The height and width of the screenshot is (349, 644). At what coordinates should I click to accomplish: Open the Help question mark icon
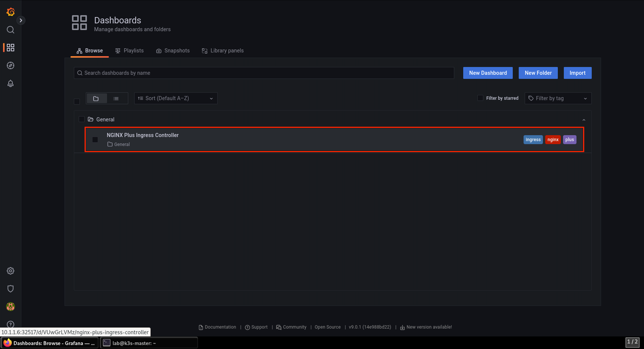pyautogui.click(x=10, y=324)
